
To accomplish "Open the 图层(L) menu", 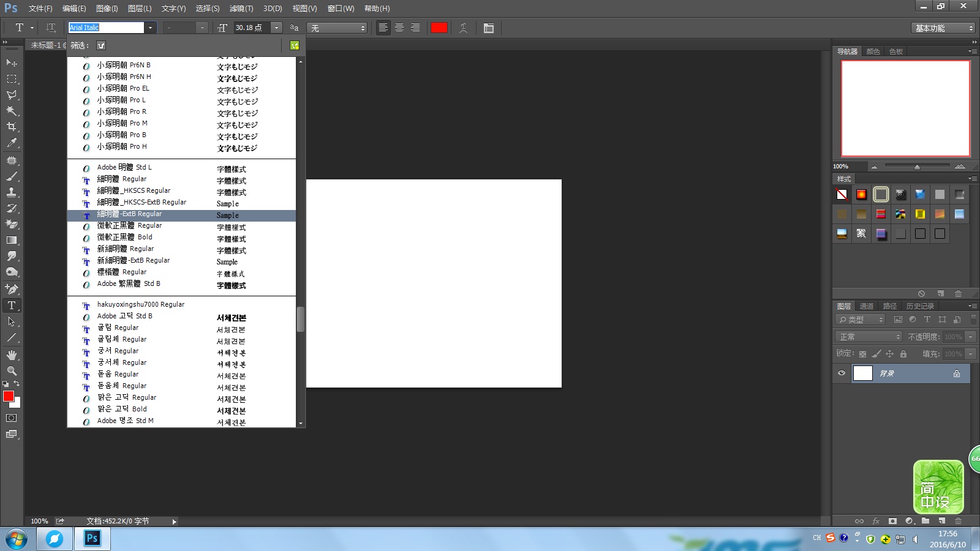I will click(x=140, y=9).
